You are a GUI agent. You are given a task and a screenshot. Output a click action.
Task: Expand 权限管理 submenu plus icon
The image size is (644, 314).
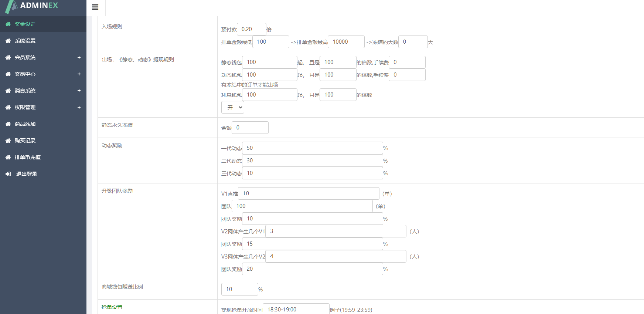pos(79,108)
